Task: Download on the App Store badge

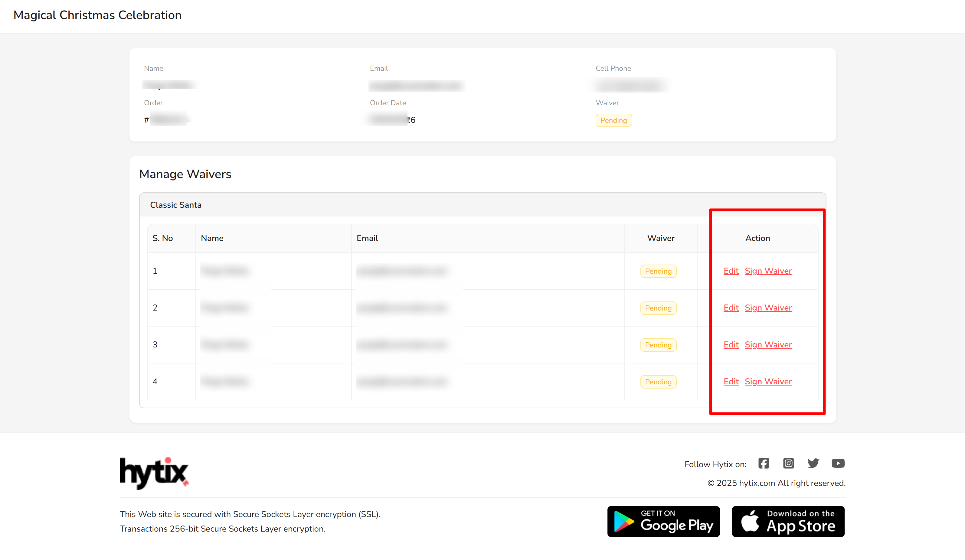Action: 788,521
